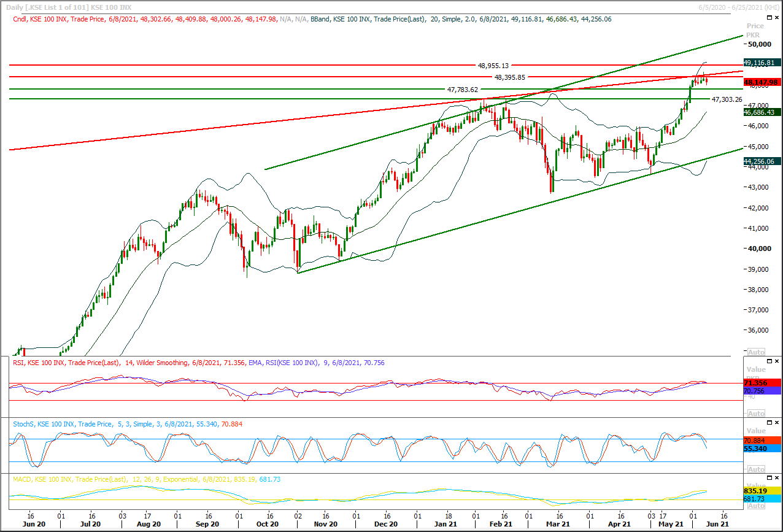
Task: Select the 47,303.26 support line label
Action: click(x=727, y=99)
